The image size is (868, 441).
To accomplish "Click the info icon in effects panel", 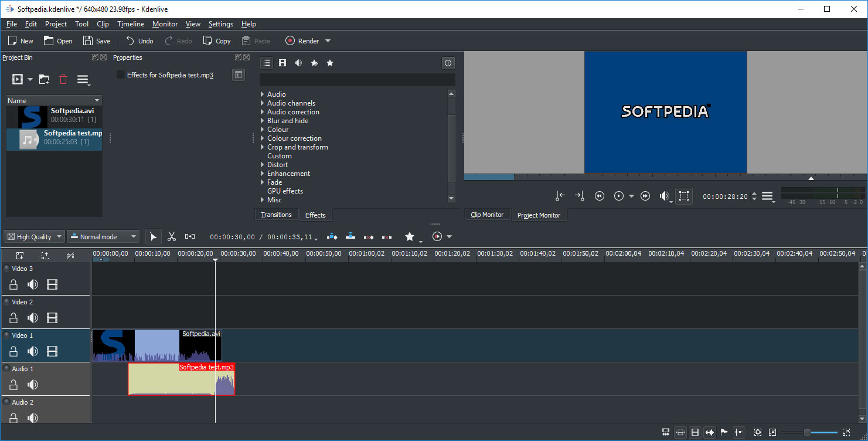I will [448, 63].
